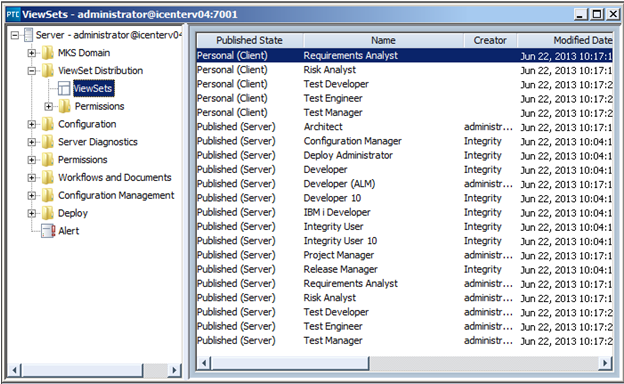Expand the Configuration Management node
Image resolution: width=624 pixels, height=384 pixels.
(x=32, y=195)
